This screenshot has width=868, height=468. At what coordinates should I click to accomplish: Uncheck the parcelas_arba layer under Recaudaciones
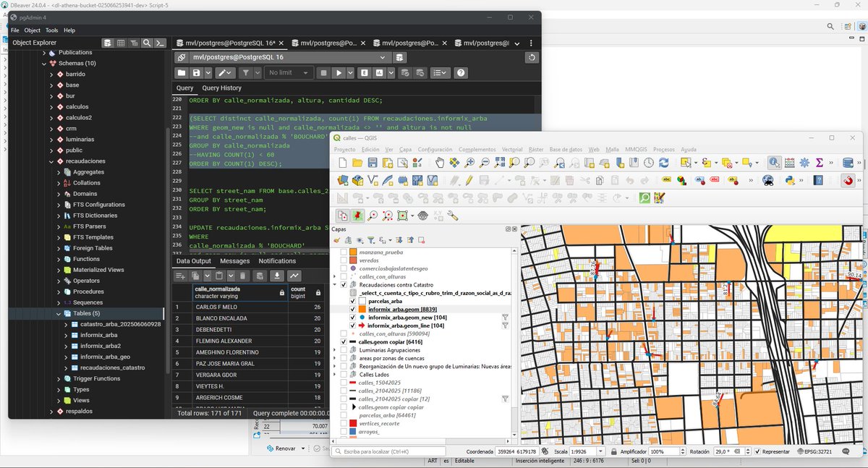click(x=353, y=301)
